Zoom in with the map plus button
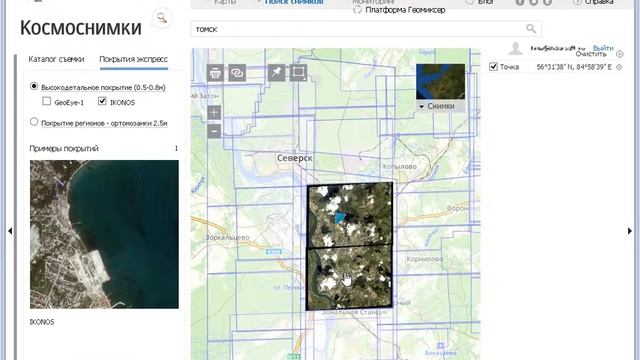Image resolution: width=640 pixels, height=360 pixels. pos(214,113)
